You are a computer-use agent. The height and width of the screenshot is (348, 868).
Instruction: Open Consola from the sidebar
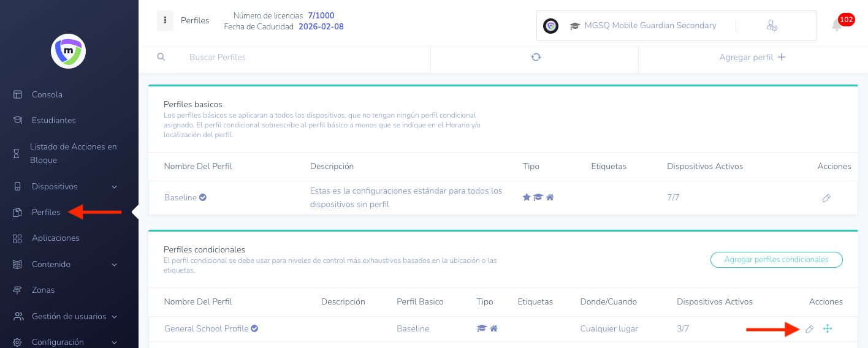pos(47,94)
